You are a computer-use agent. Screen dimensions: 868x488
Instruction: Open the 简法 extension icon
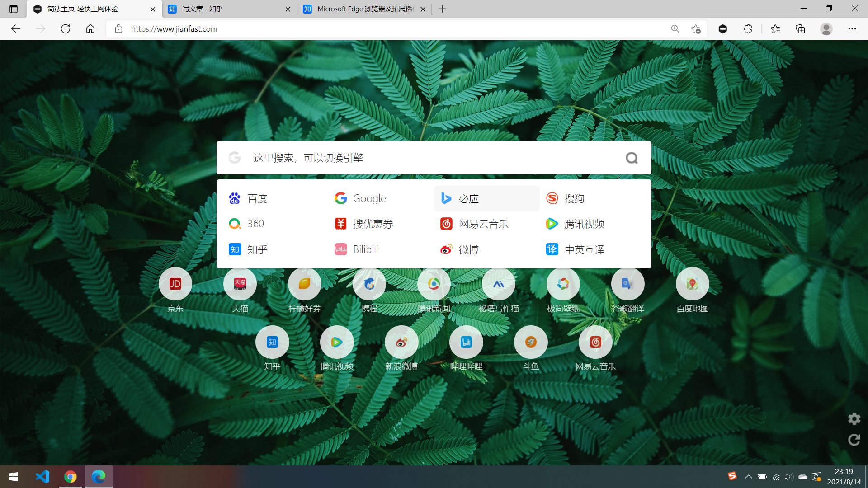click(723, 29)
